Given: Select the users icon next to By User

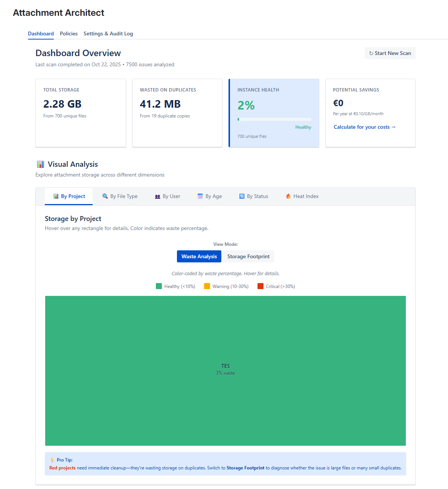Looking at the screenshot, I should click(157, 196).
